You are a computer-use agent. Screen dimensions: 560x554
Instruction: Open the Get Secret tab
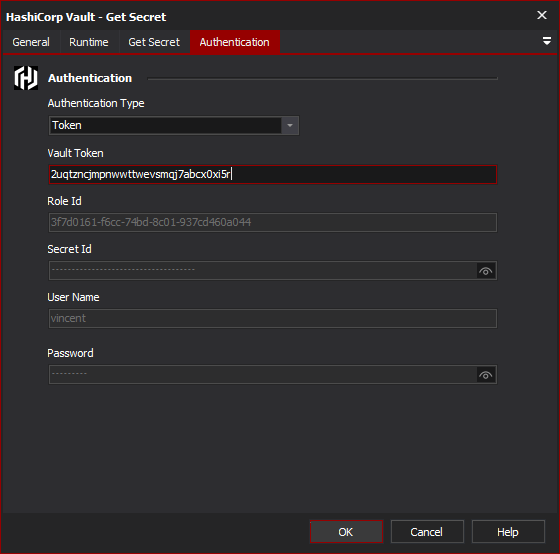154,42
